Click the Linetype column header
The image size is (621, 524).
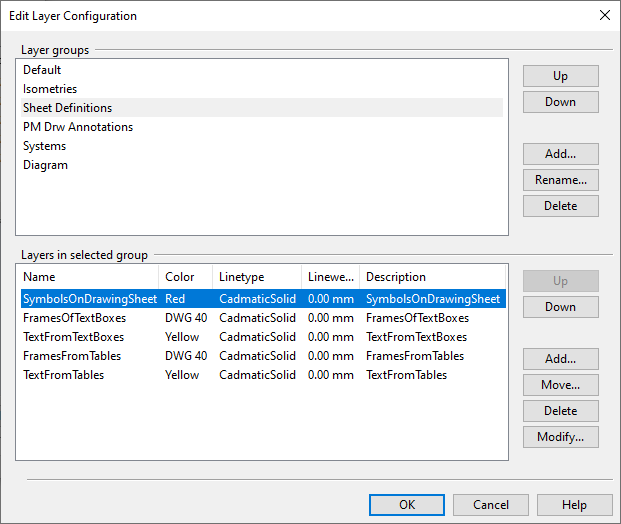(256, 277)
